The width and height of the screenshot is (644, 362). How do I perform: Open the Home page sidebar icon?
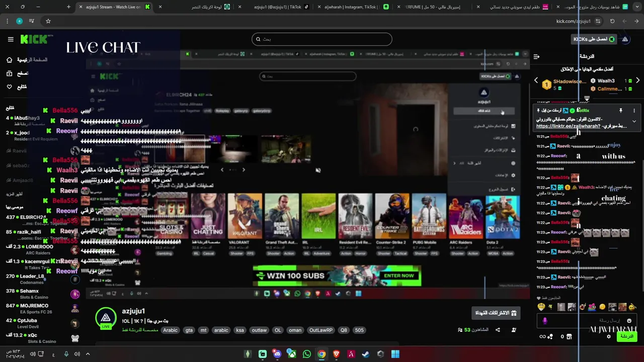point(9,60)
